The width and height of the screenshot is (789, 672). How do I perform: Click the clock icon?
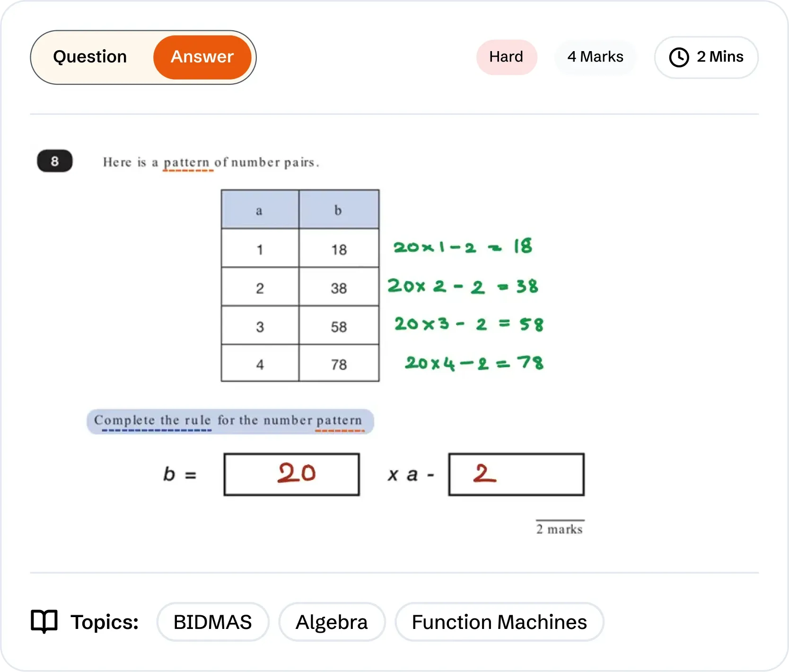coord(679,57)
